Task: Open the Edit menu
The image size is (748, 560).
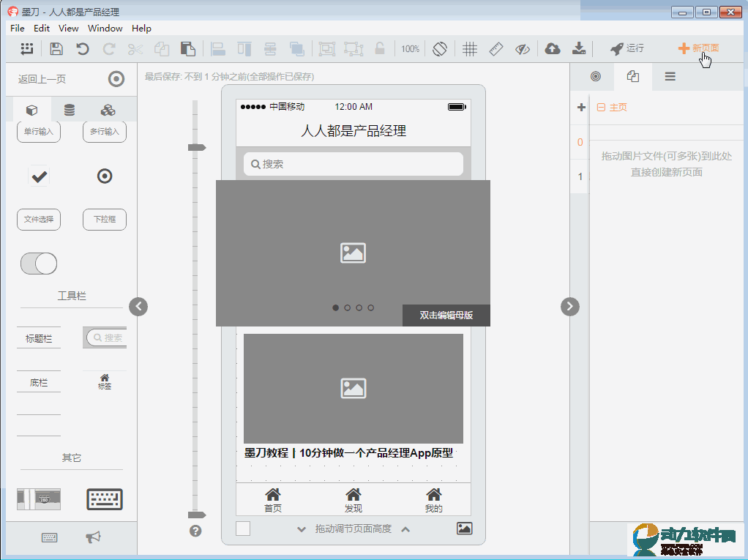Action: (x=42, y=28)
